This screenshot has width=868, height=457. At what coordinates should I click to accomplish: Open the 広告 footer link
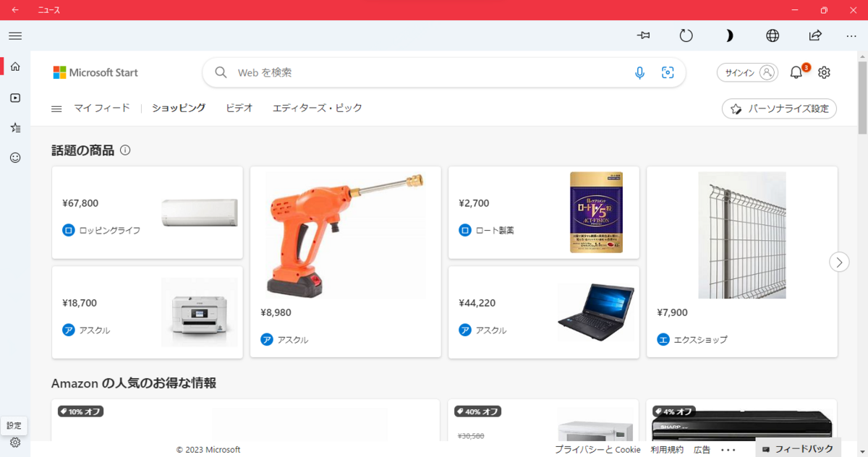pyautogui.click(x=702, y=449)
